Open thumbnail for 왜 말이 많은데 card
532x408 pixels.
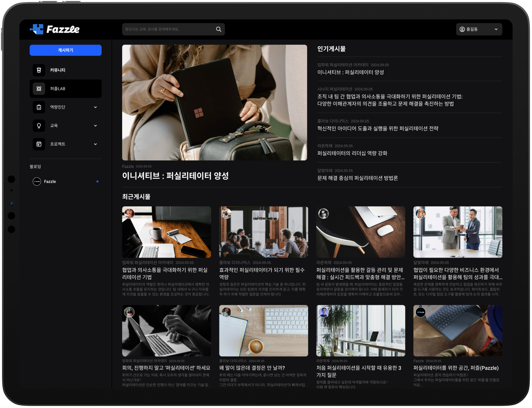tap(264, 331)
